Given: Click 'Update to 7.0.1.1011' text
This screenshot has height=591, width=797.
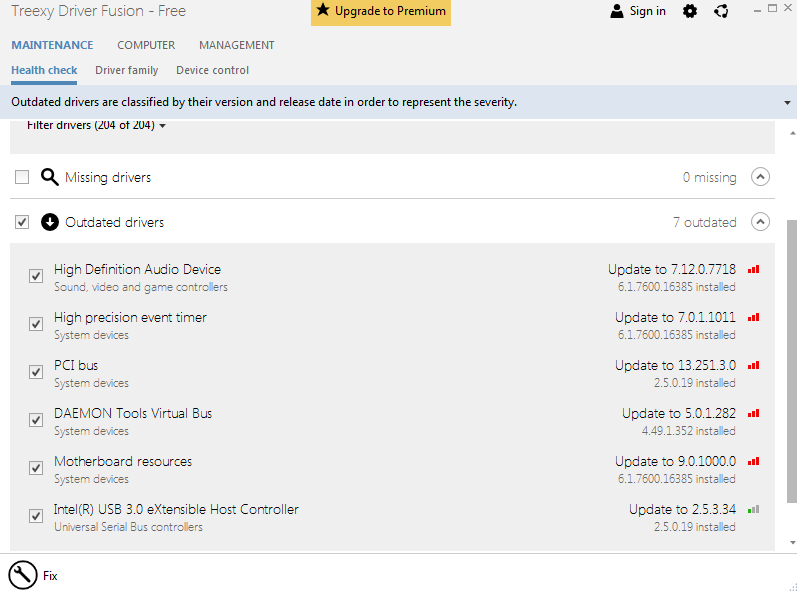Looking at the screenshot, I should tap(675, 317).
